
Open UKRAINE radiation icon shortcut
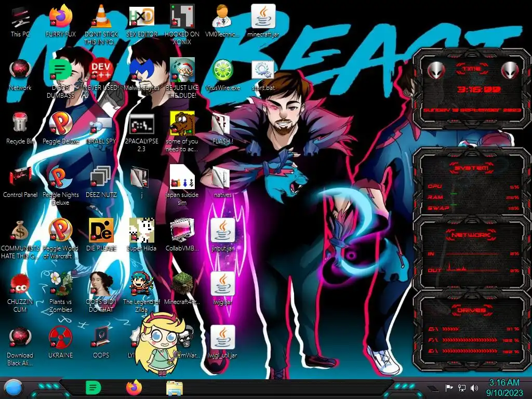(60, 343)
